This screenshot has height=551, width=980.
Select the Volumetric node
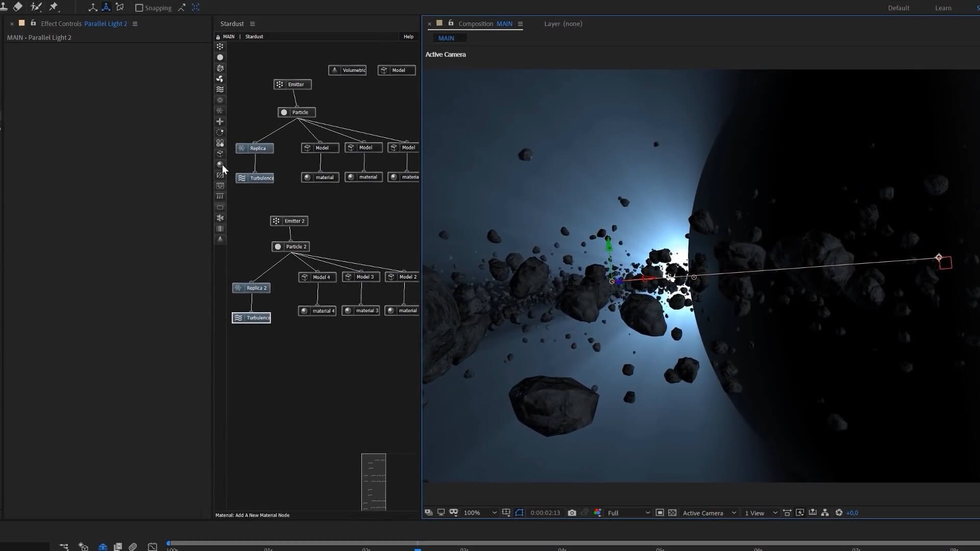[347, 70]
